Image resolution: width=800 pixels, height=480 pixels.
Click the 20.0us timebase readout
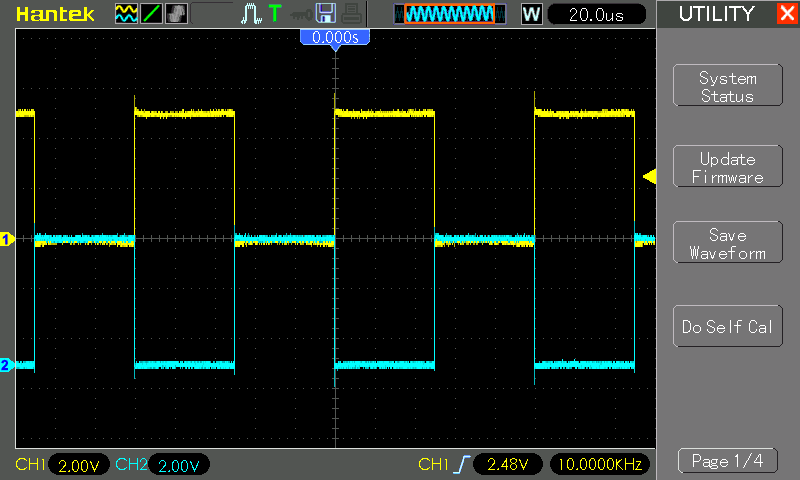596,14
